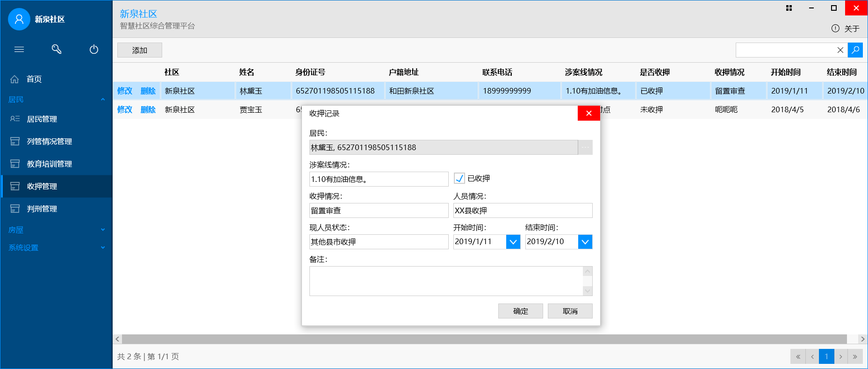The height and width of the screenshot is (369, 868).
Task: Click the key icon in sidebar
Action: tap(57, 49)
